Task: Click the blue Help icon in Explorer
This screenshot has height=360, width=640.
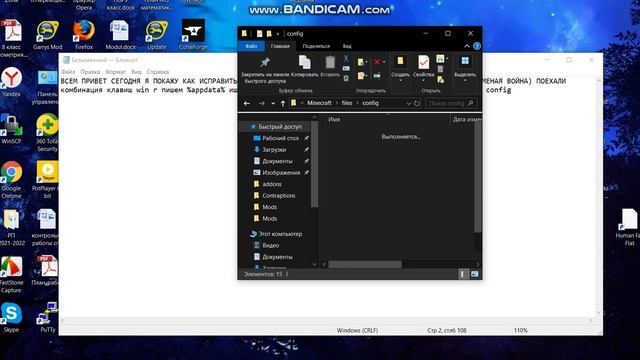Action: click(x=477, y=46)
